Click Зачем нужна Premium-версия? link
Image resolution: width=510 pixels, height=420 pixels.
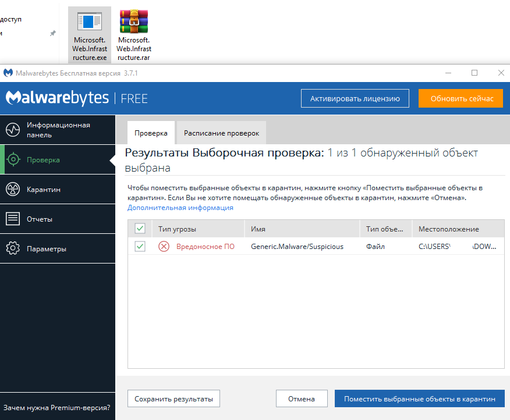click(57, 407)
